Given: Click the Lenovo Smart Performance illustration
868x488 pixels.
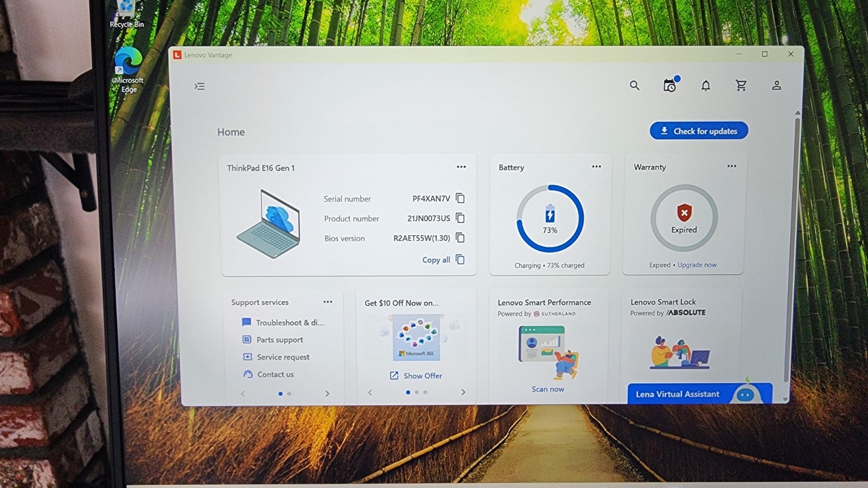Looking at the screenshot, I should pyautogui.click(x=548, y=352).
